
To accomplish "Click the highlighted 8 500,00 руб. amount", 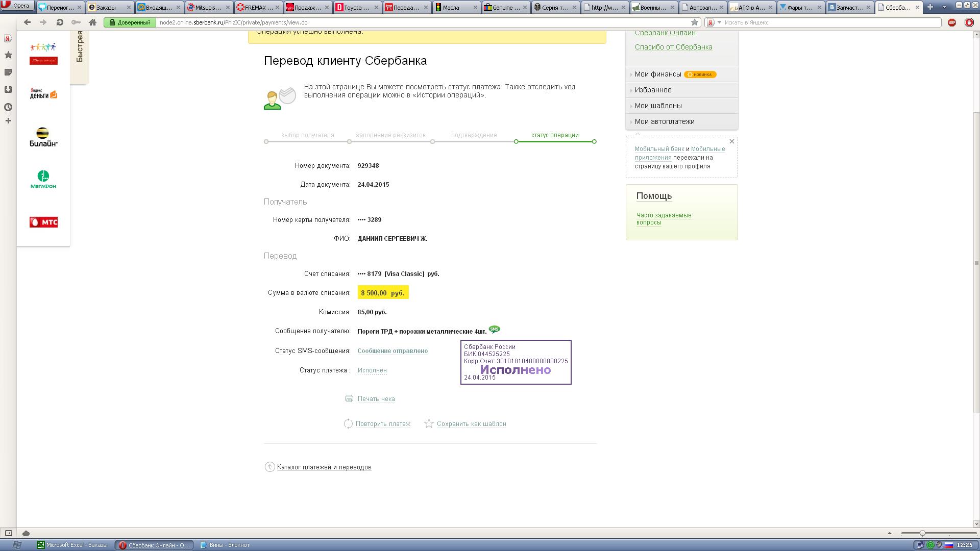I will [x=383, y=292].
